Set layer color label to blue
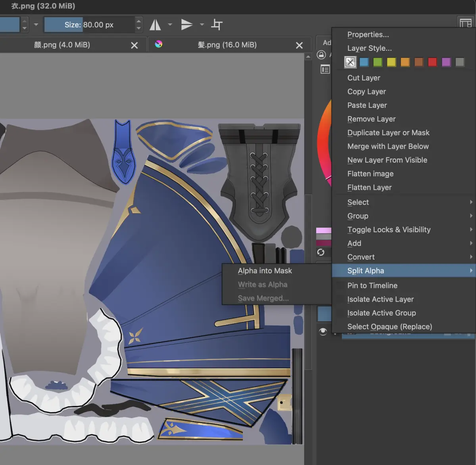 coord(364,62)
